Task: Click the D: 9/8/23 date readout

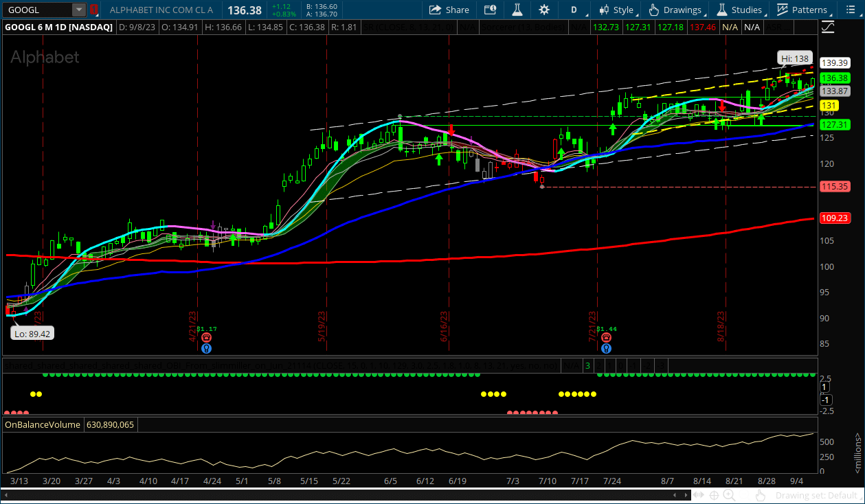Action: click(138, 27)
